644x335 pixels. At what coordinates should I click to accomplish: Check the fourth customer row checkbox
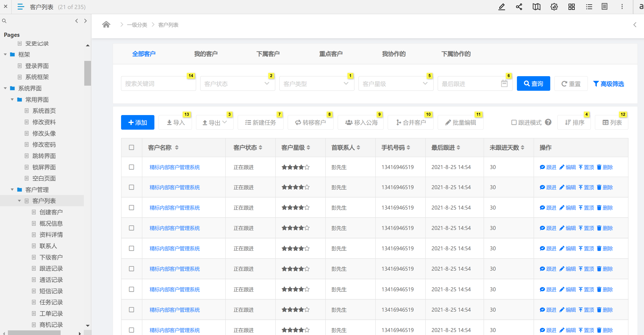pos(131,228)
